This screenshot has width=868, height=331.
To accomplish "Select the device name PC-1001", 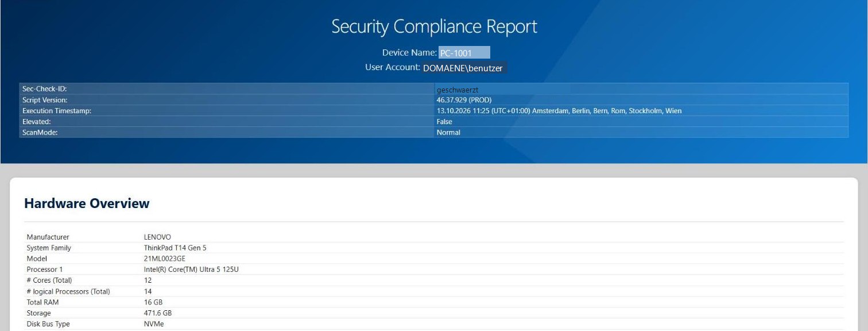I will tap(456, 53).
